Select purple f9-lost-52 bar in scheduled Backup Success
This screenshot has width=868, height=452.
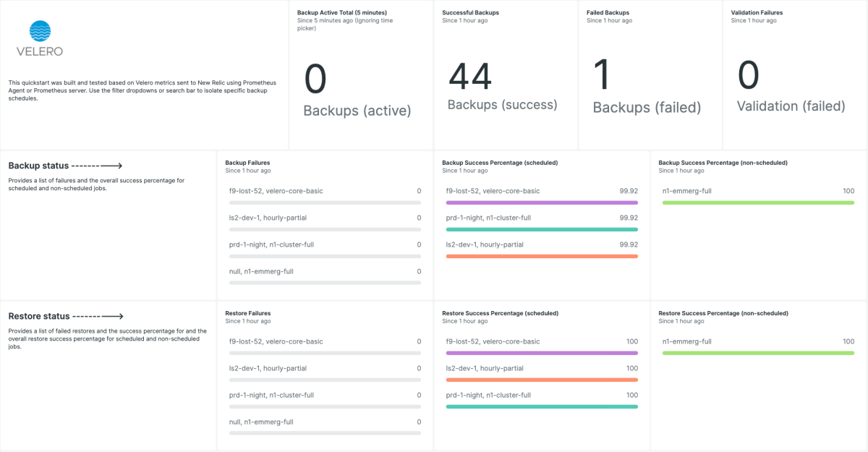[x=542, y=202]
